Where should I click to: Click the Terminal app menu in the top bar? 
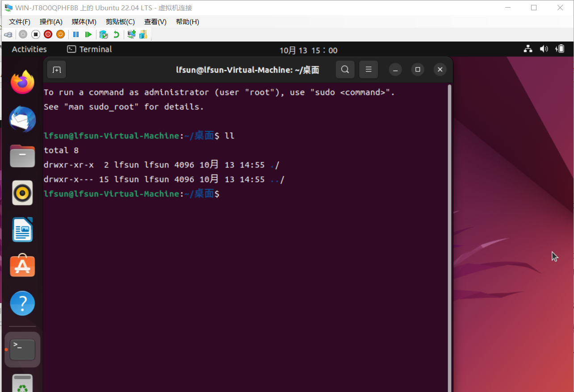[x=89, y=49]
